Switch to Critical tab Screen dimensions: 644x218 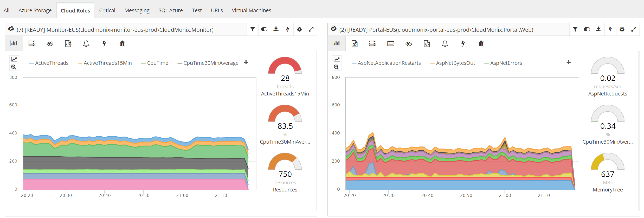click(x=107, y=10)
